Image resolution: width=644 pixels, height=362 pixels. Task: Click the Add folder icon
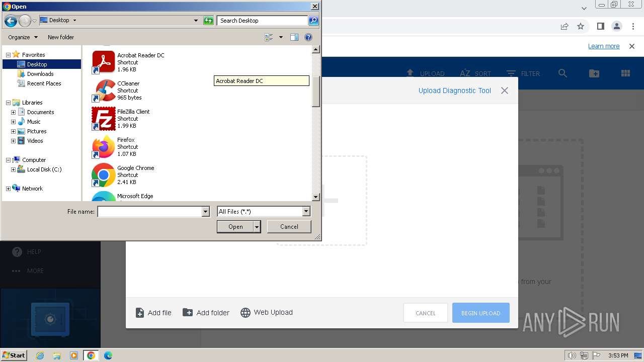click(187, 312)
